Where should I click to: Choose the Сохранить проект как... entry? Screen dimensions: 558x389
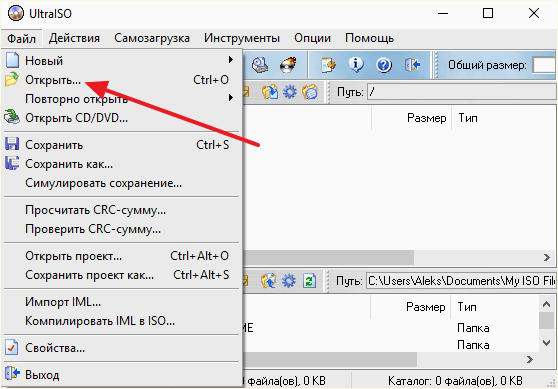[x=121, y=275]
